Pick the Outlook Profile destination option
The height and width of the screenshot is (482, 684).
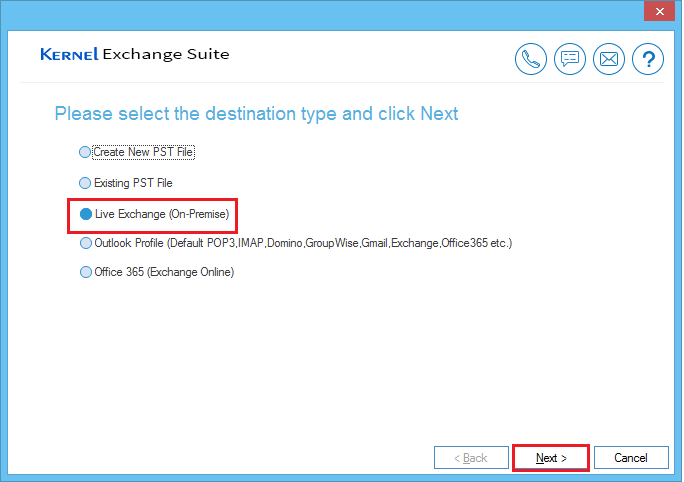click(x=296, y=243)
